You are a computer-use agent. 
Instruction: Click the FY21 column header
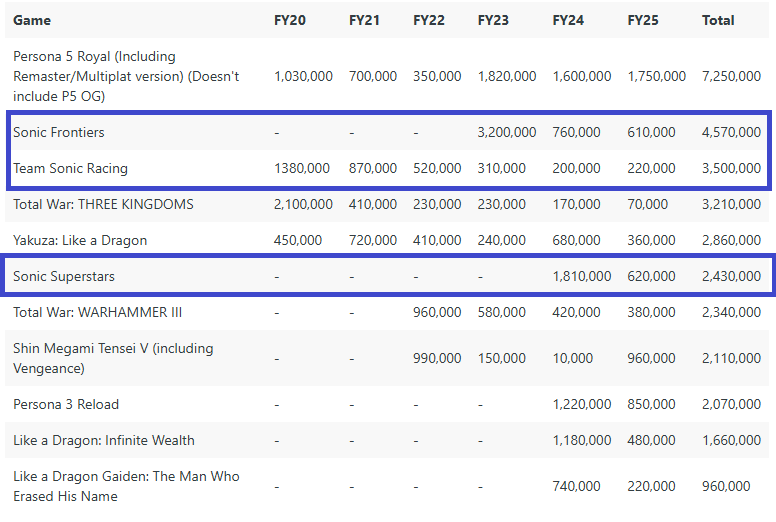364,20
